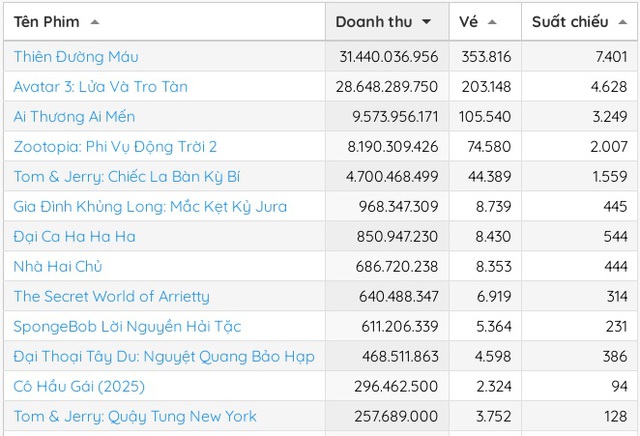Viewport: 640px width, 436px height.
Task: Open Avatar 3: Lửa Và Tro Tàn link
Action: [100, 87]
